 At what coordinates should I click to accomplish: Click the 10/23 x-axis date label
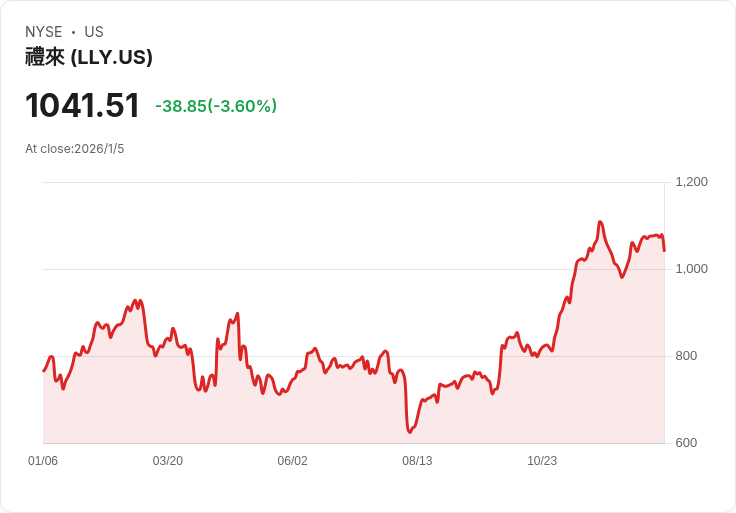pyautogui.click(x=542, y=460)
